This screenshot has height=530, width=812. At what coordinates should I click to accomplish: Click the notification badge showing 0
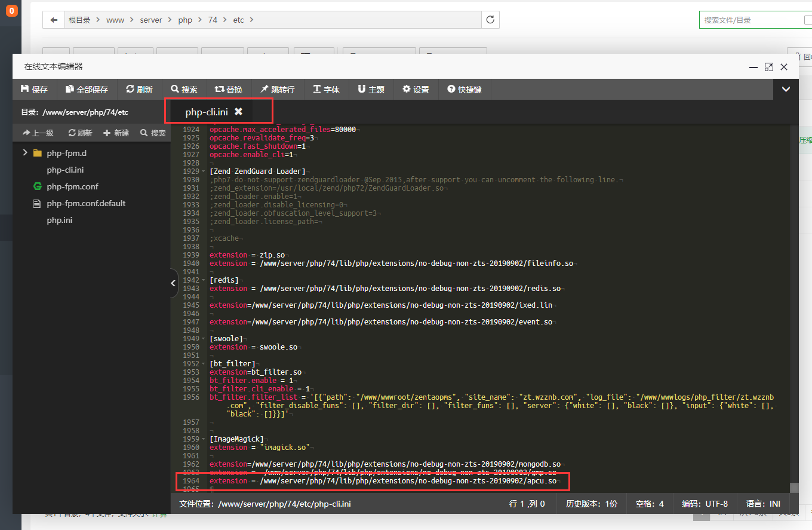coord(11,10)
